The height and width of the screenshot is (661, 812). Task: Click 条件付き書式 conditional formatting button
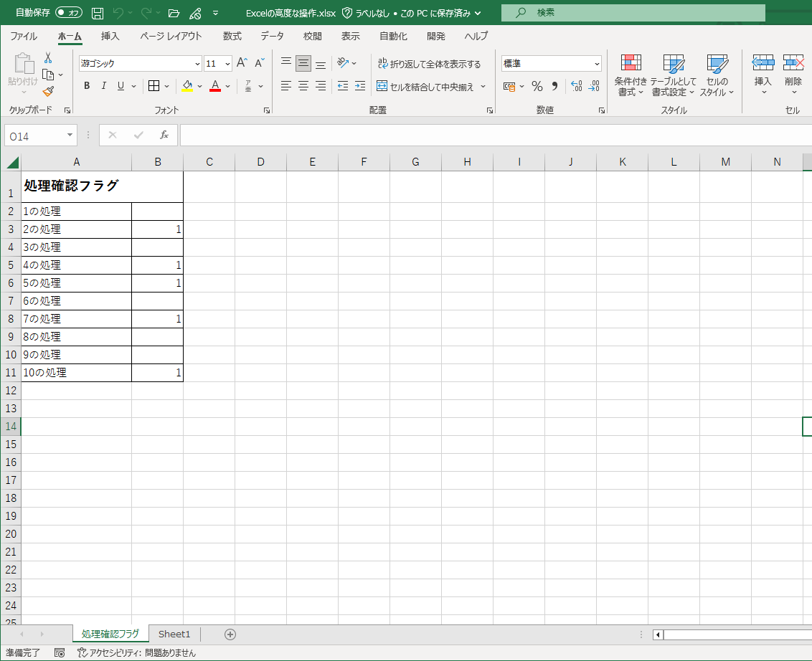pyautogui.click(x=631, y=75)
